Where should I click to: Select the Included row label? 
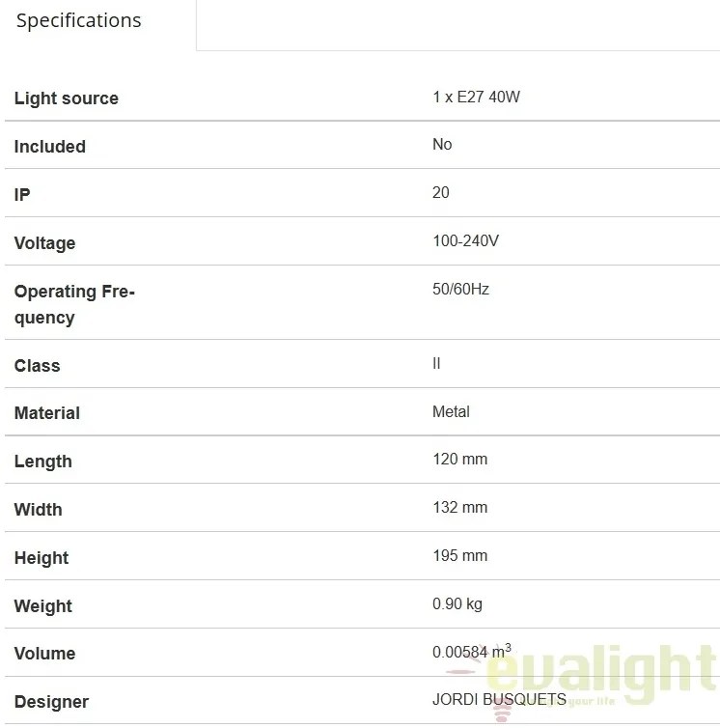pos(49,147)
